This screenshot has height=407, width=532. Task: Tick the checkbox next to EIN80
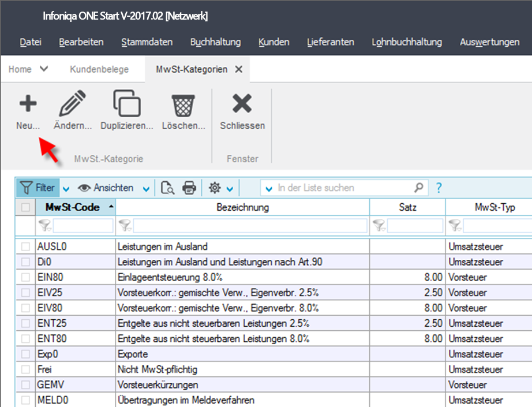(x=25, y=277)
